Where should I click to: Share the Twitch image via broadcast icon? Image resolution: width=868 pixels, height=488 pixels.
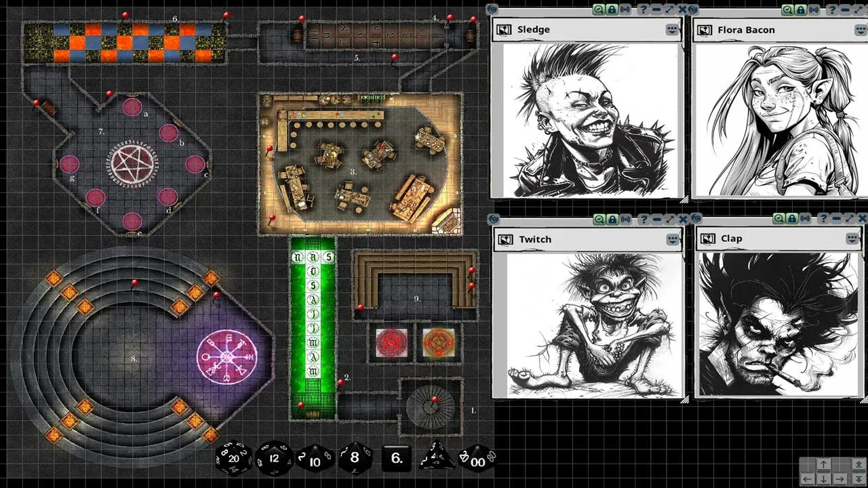[625, 220]
